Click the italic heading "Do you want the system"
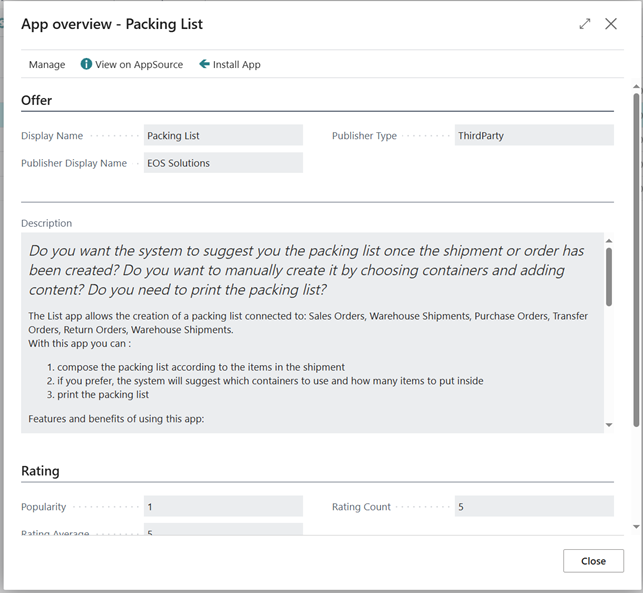643x593 pixels. tap(306, 270)
